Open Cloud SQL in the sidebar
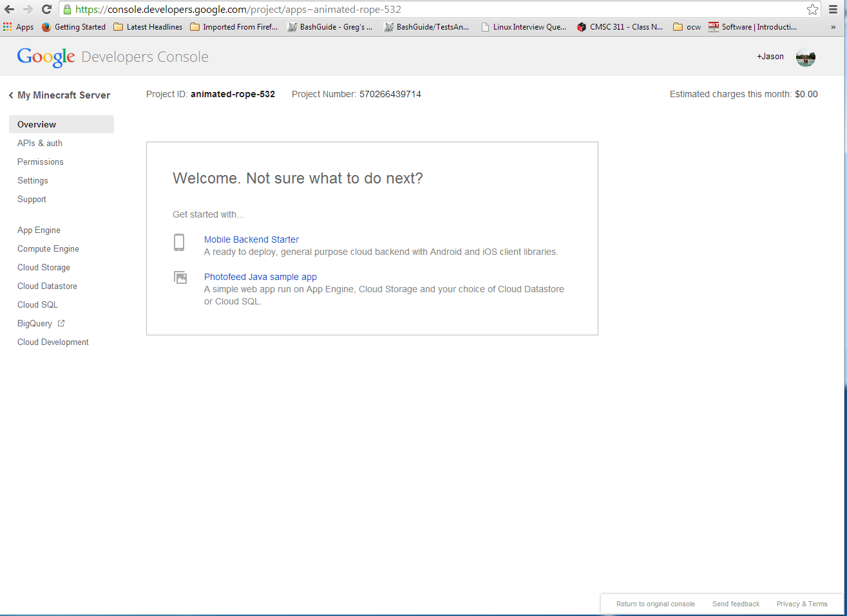Image resolution: width=847 pixels, height=616 pixels. pyautogui.click(x=37, y=304)
